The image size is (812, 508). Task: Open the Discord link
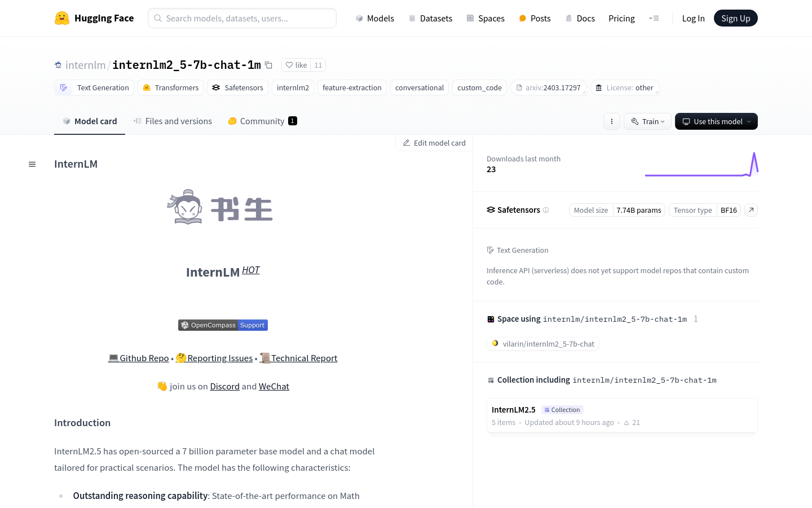(x=225, y=386)
